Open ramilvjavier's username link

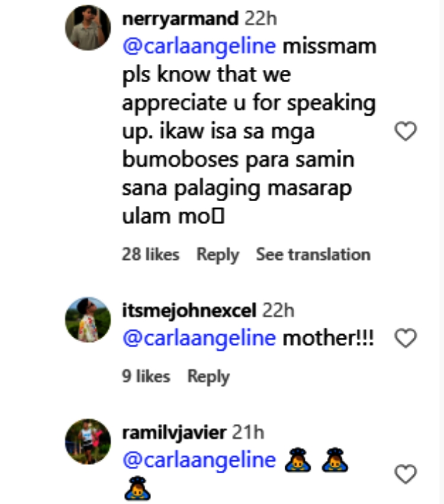(x=173, y=432)
